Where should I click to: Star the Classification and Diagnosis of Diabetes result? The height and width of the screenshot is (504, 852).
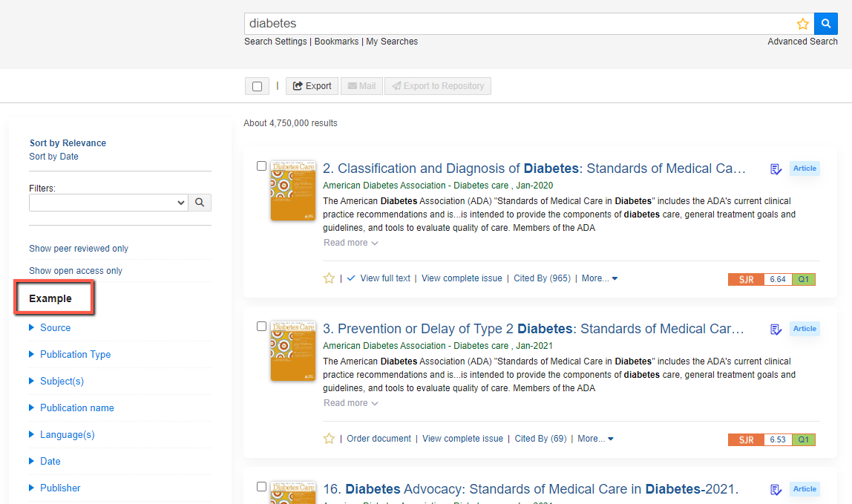pos(329,278)
